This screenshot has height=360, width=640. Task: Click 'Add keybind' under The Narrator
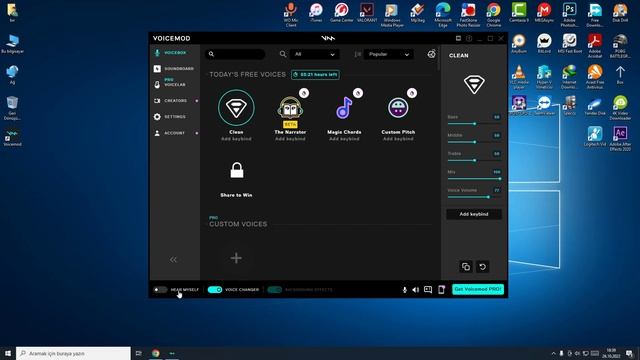pyautogui.click(x=290, y=139)
